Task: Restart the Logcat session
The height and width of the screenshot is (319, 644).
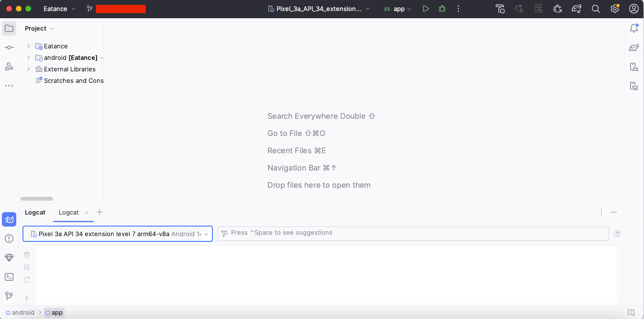Action: point(27,280)
